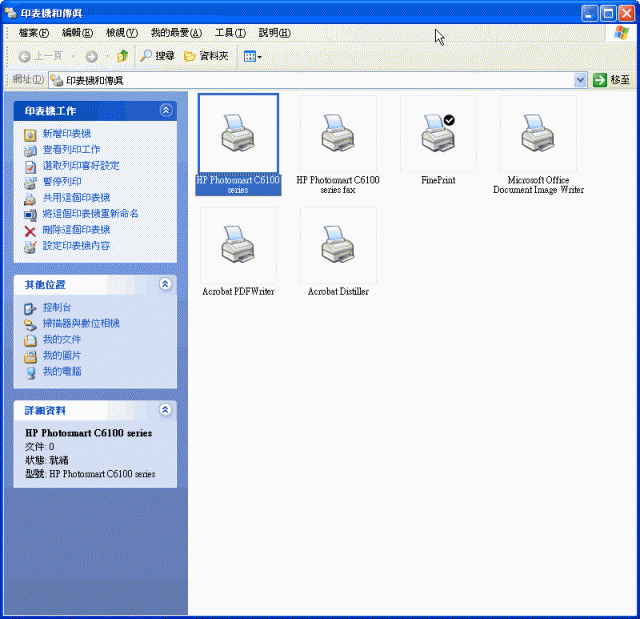This screenshot has width=640, height=619.
Task: Click the 暫停列印 link
Action: (62, 181)
